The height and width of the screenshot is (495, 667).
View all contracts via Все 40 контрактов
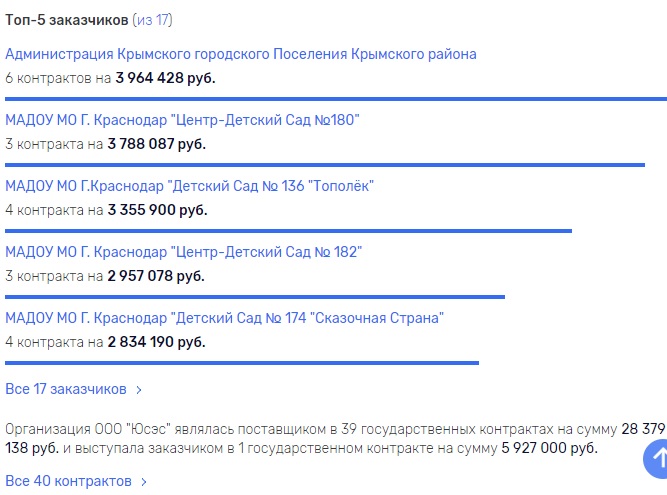click(68, 481)
